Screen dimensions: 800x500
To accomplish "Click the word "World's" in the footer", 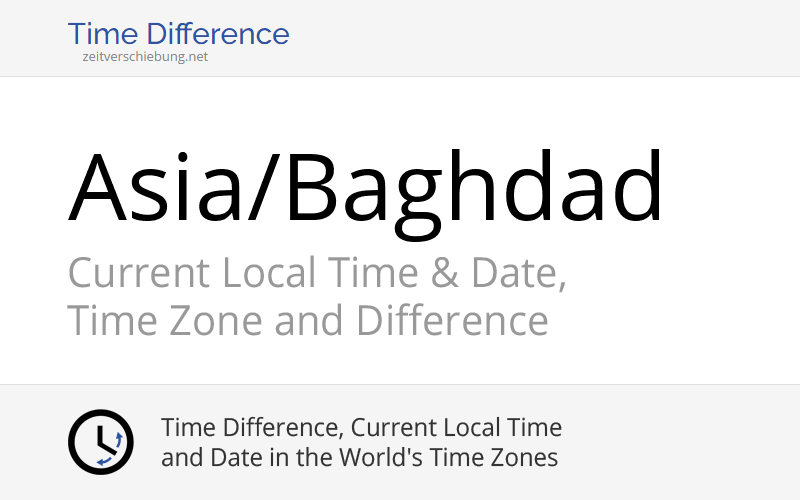I will [x=394, y=458].
